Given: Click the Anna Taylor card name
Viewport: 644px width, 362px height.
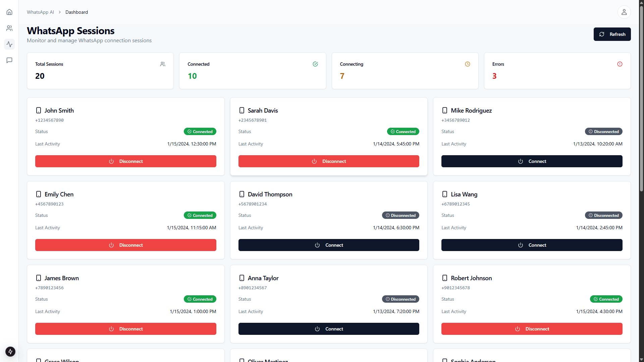Looking at the screenshot, I should pos(263,278).
